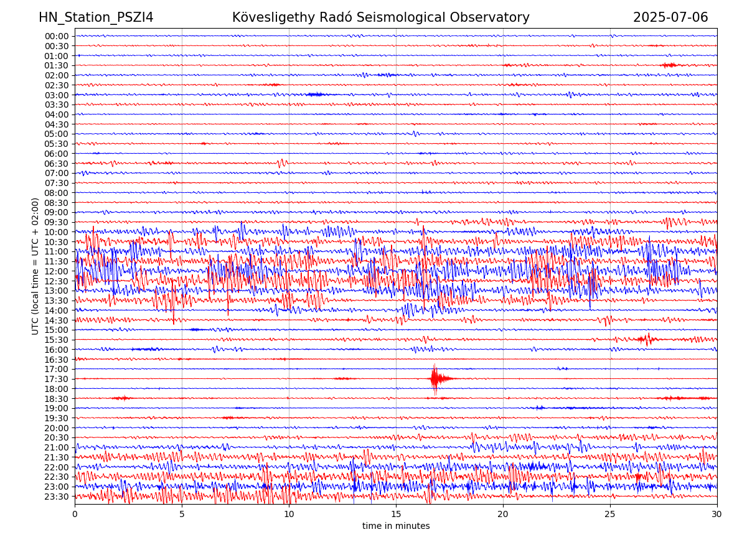The height and width of the screenshot is (560, 747).
Task: Click the red signal burst at end of 01:30 trace
Action: click(x=670, y=65)
